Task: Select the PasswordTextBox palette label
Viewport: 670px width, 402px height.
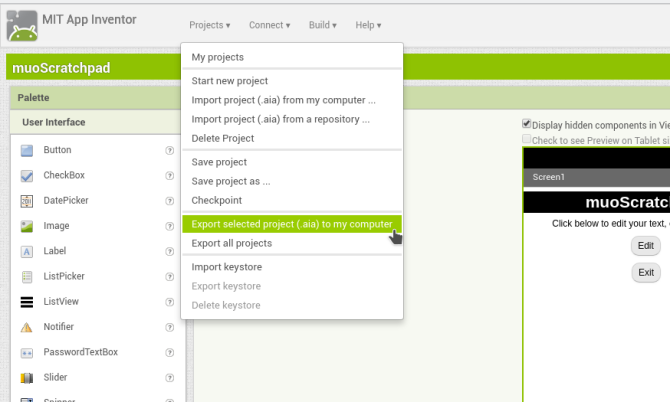Action: [81, 352]
